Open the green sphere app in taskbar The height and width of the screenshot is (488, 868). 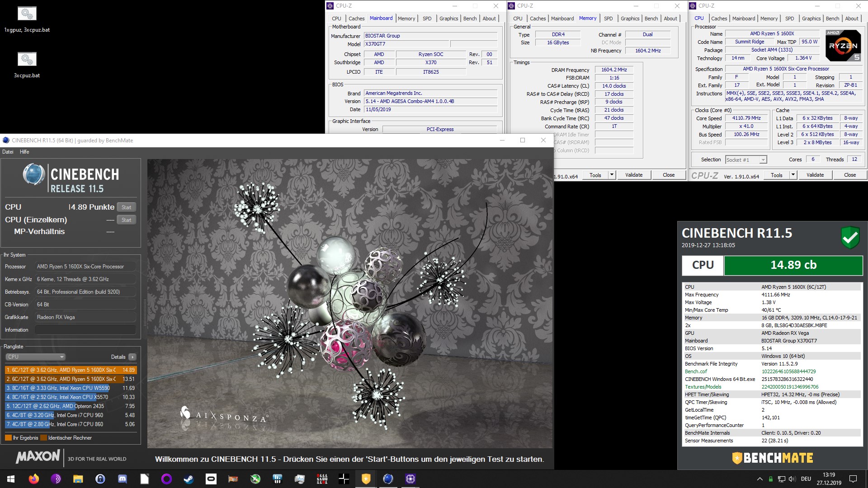(x=255, y=479)
